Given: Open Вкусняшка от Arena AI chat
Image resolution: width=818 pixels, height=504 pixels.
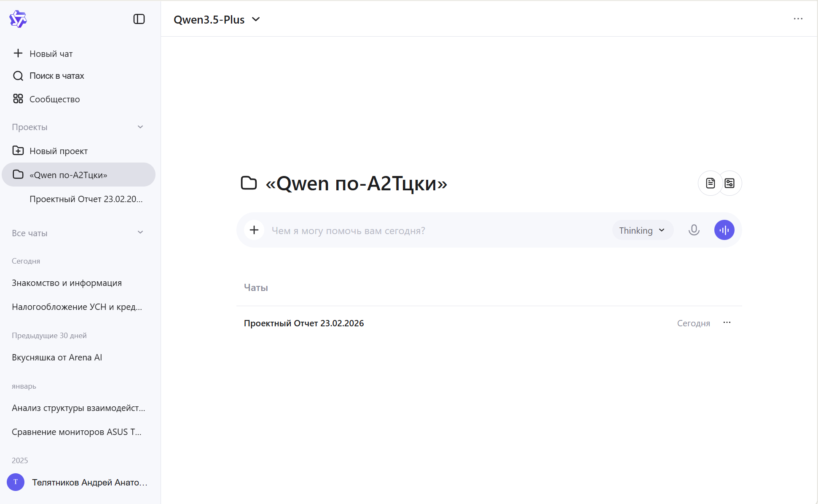Looking at the screenshot, I should (57, 357).
